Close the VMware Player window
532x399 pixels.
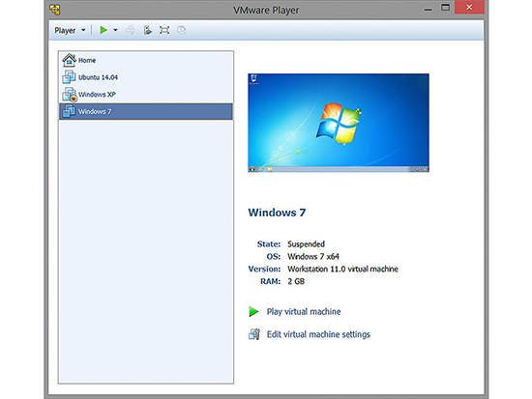coord(469,7)
